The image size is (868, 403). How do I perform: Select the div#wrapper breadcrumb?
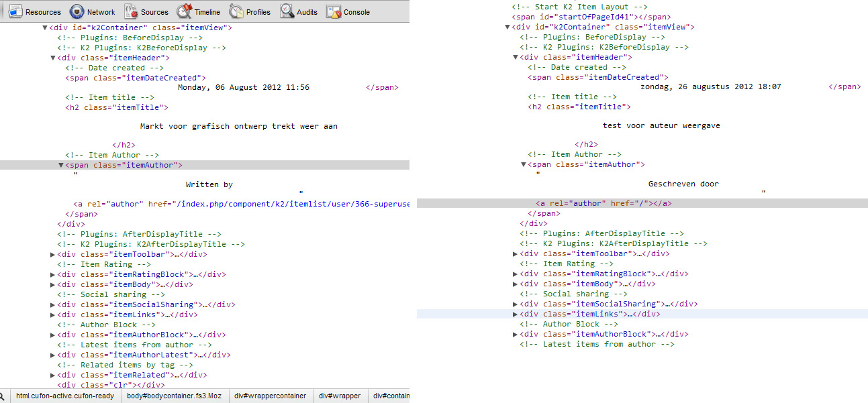pos(340,396)
